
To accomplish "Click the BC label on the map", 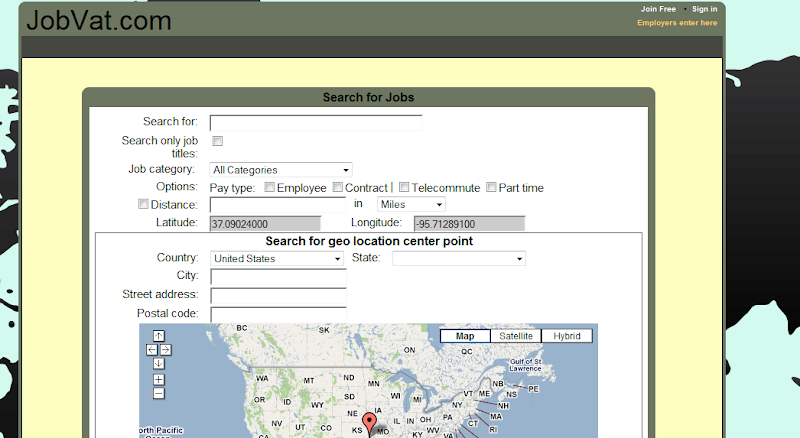I will tap(242, 328).
